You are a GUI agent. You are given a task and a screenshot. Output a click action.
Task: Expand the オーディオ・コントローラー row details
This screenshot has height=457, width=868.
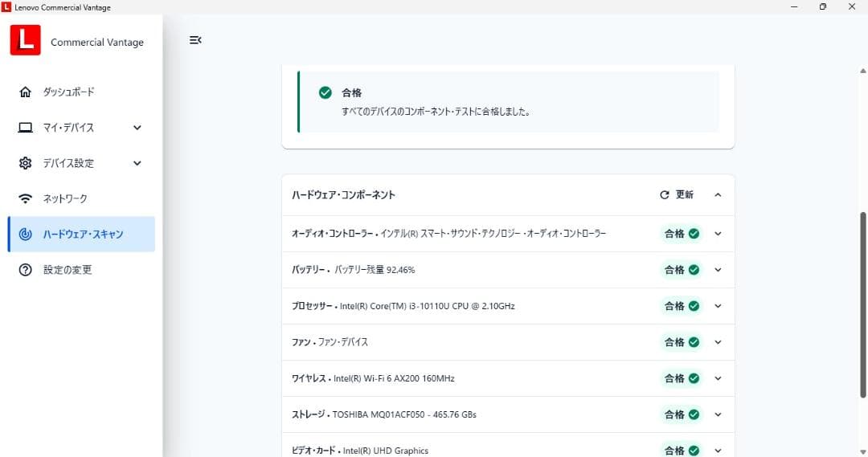(x=718, y=234)
